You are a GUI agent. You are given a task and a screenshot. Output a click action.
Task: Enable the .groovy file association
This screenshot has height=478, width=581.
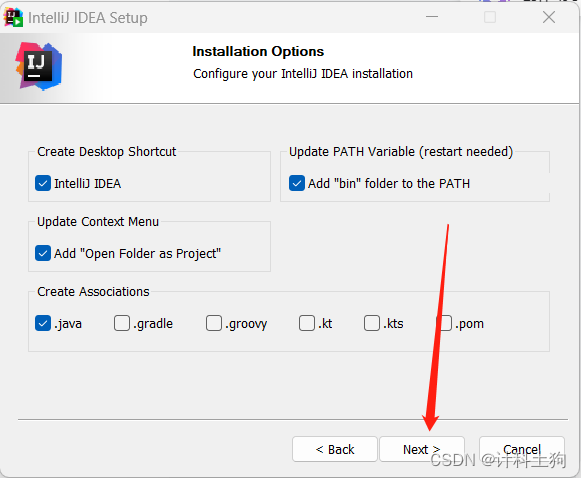214,323
